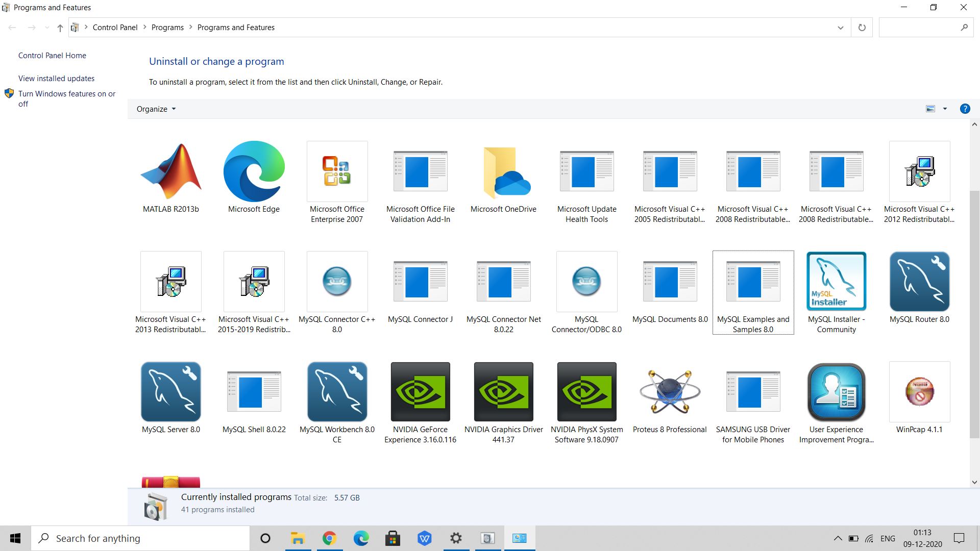
Task: Select MySQL Connector C++ 8.0 icon
Action: click(337, 282)
